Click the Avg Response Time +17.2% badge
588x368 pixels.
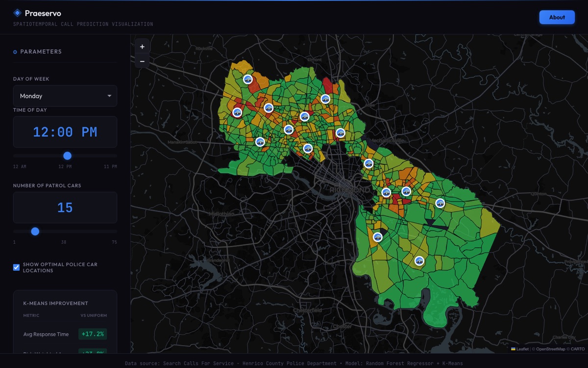point(93,334)
